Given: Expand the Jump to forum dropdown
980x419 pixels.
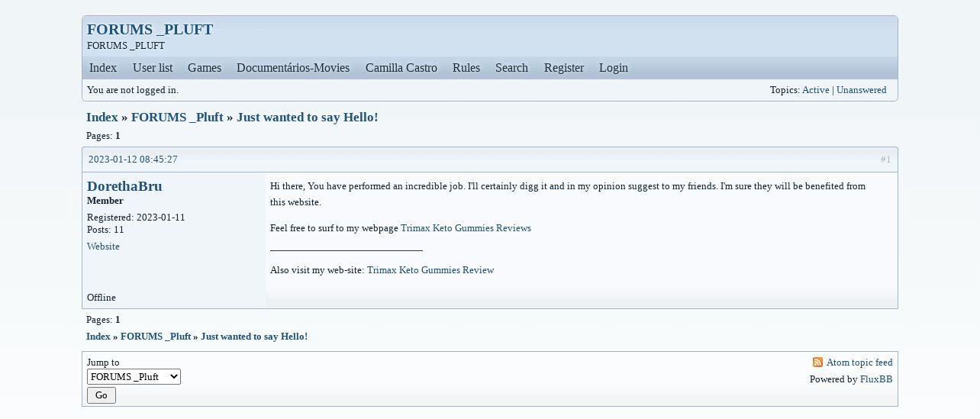Looking at the screenshot, I should (134, 377).
